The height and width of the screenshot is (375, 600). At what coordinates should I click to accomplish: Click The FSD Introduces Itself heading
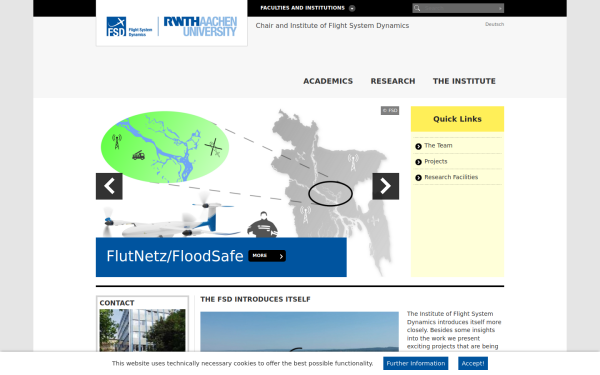click(x=255, y=299)
